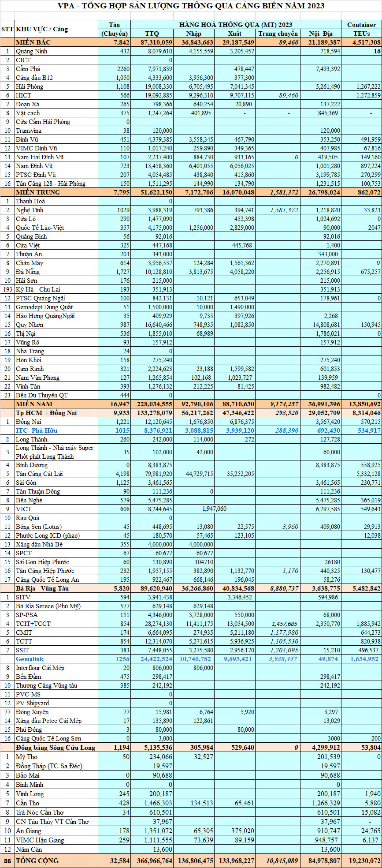The height and width of the screenshot is (868, 382).
Task: Select the MIỀN TRUNG region header cell
Action: click(37, 192)
